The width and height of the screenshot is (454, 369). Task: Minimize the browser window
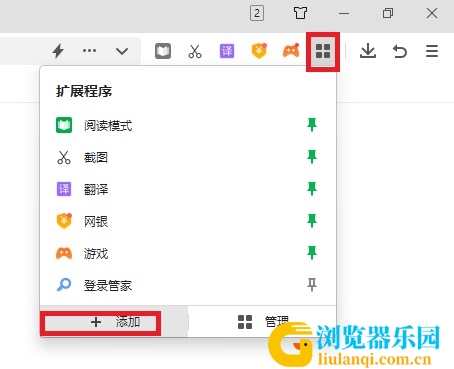[344, 14]
